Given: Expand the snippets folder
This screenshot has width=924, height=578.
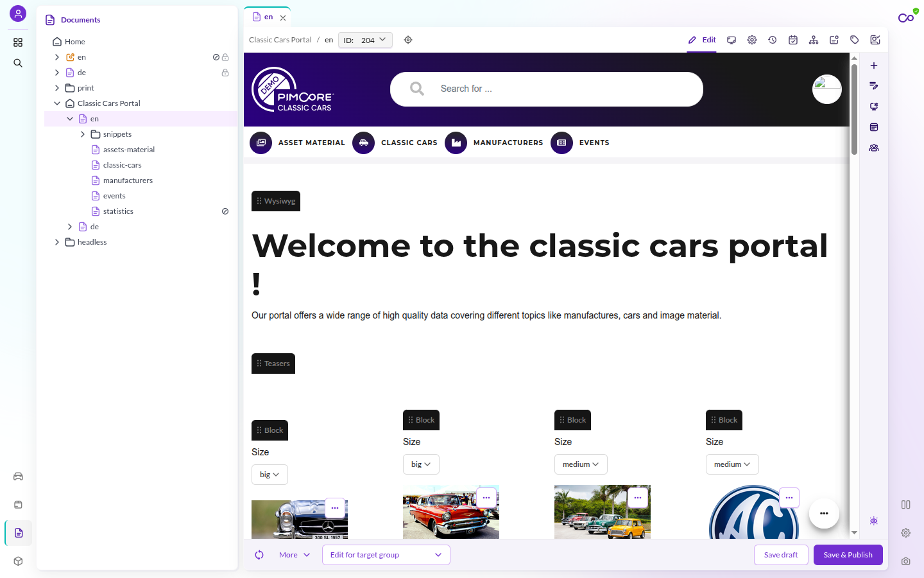Looking at the screenshot, I should click(83, 134).
